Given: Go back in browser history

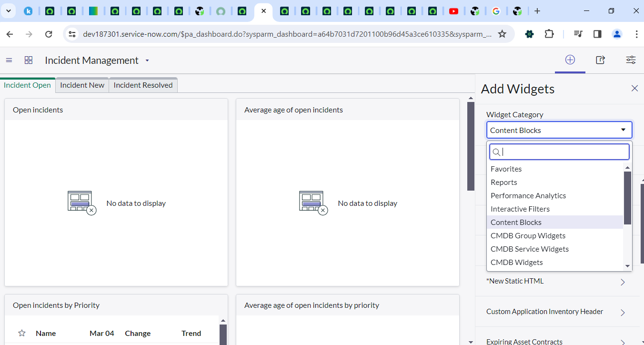Looking at the screenshot, I should click(x=10, y=34).
